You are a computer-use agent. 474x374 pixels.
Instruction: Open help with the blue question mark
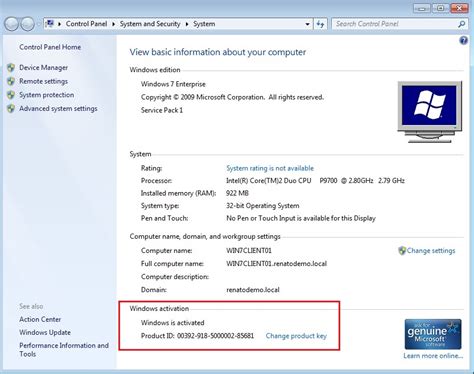[463, 41]
